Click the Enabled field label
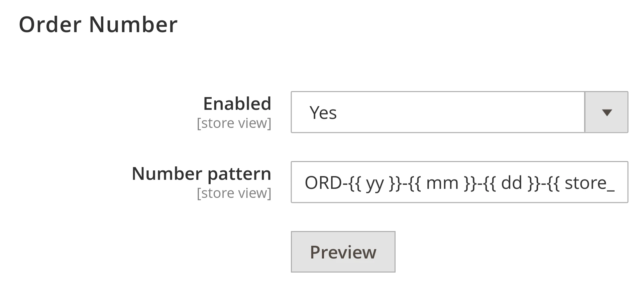 pos(237,103)
